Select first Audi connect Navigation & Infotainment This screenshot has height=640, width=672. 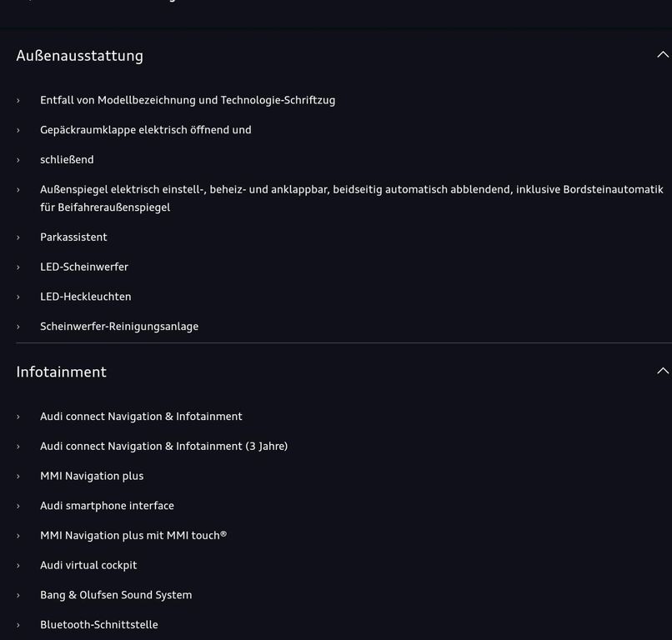[141, 417]
